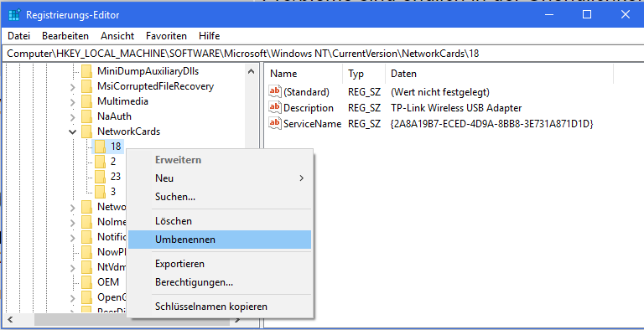
Task: Click the (Standard) value icon
Action: [275, 91]
